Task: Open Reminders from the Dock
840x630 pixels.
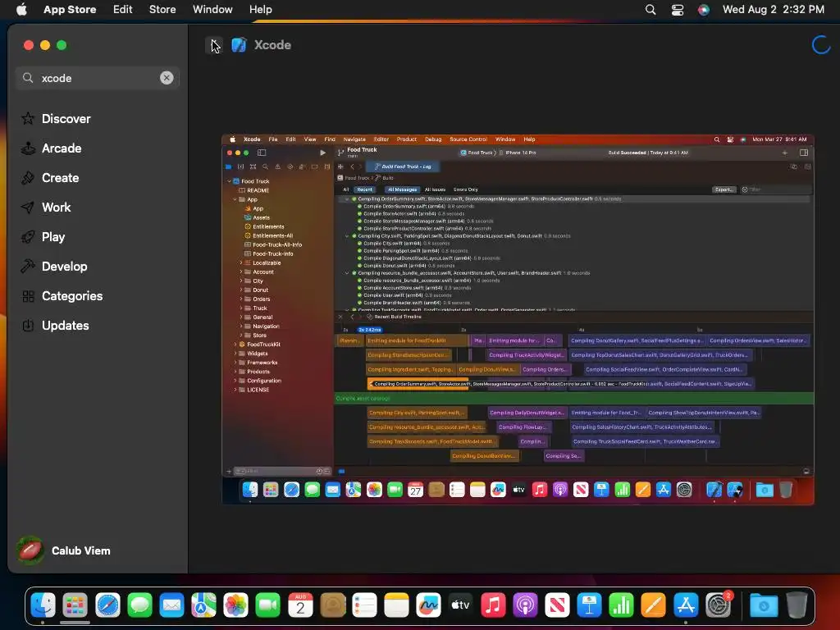Action: click(364, 605)
